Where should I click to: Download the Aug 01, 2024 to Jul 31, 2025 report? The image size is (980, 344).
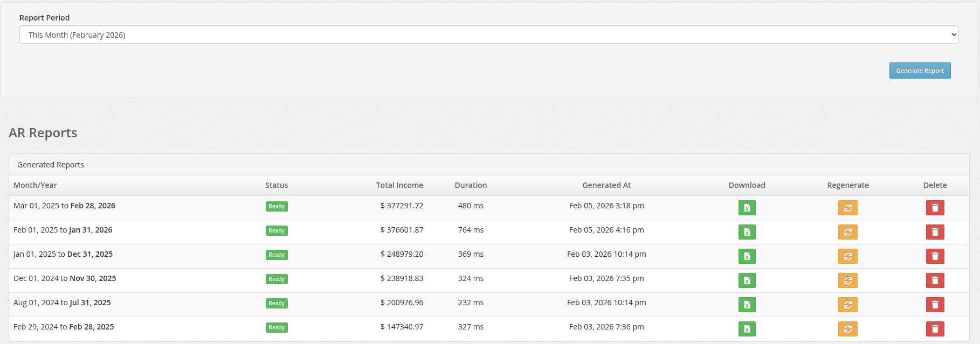tap(747, 305)
